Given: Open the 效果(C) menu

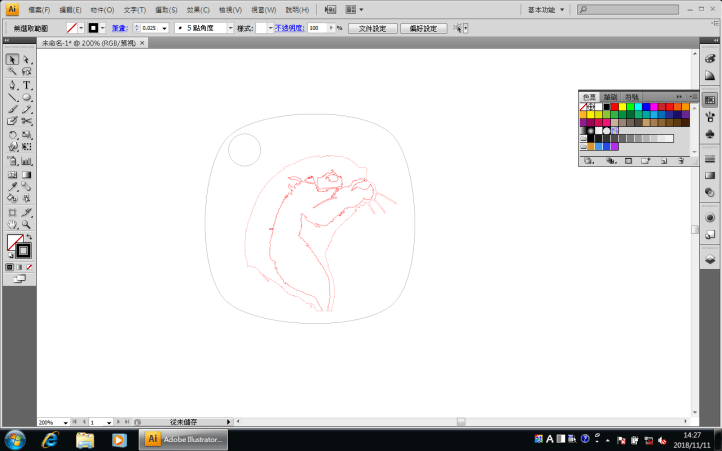Looking at the screenshot, I should pos(196,9).
